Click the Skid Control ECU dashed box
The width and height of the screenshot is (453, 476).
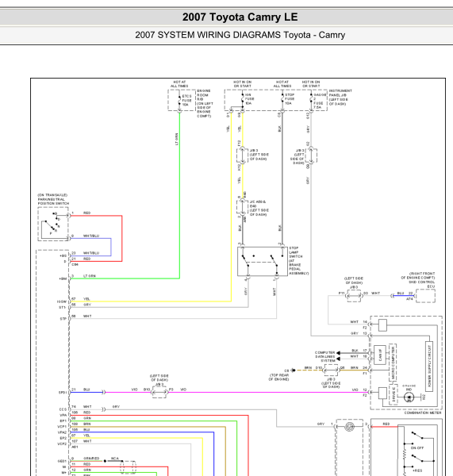click(425, 296)
